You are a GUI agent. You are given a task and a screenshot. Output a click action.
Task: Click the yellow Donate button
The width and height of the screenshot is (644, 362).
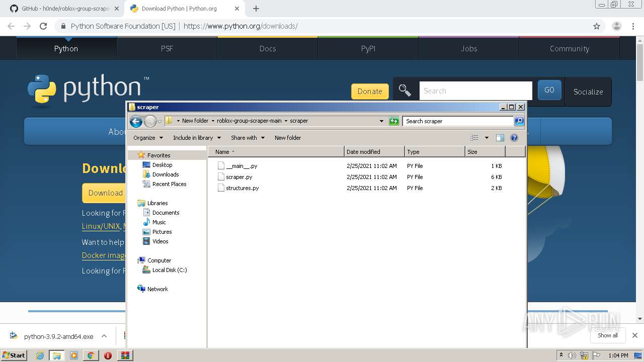point(370,91)
